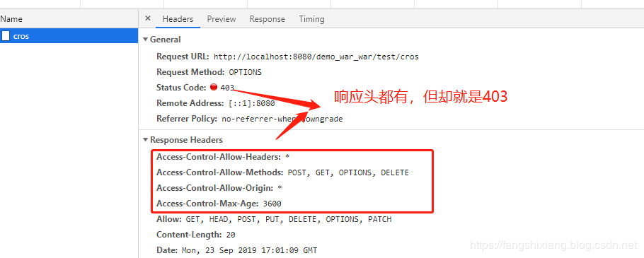644x258 pixels.
Task: Click the red 403 status indicator
Action: pyautogui.click(x=214, y=87)
